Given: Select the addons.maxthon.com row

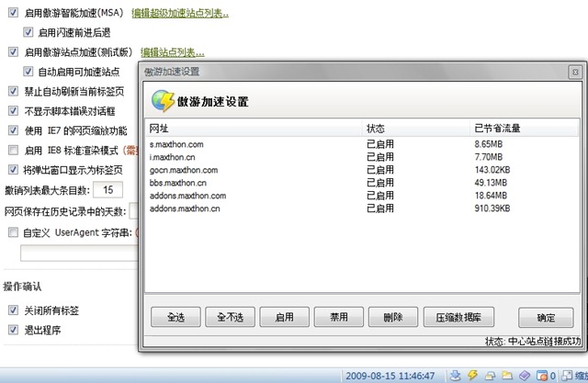Looking at the screenshot, I should click(361, 196).
